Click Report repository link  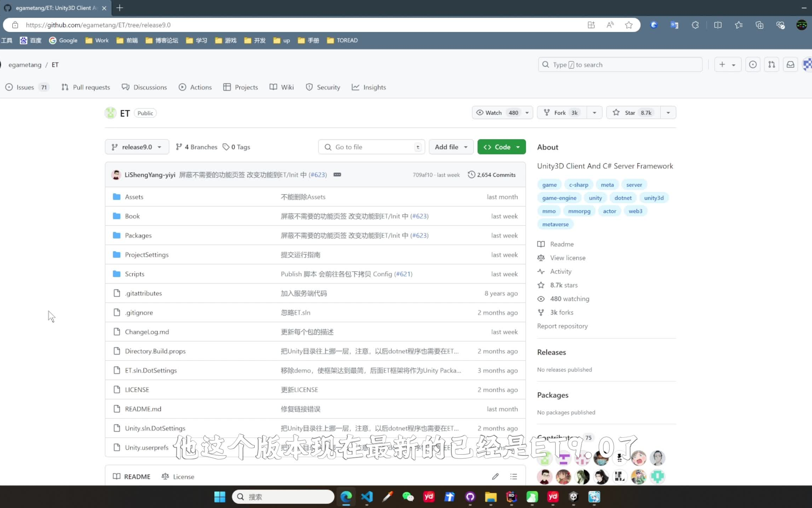click(x=562, y=326)
